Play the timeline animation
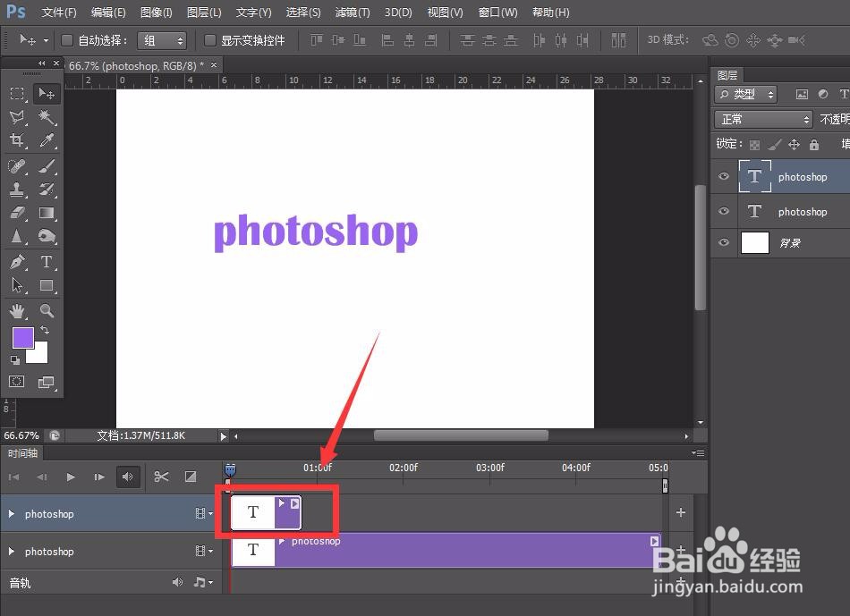 click(x=71, y=477)
